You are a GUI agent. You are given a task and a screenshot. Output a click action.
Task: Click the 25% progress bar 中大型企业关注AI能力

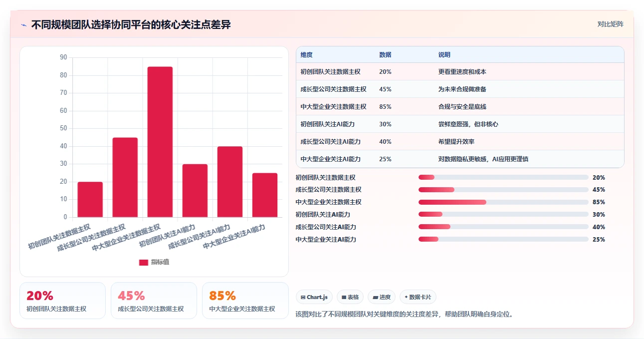click(503, 240)
